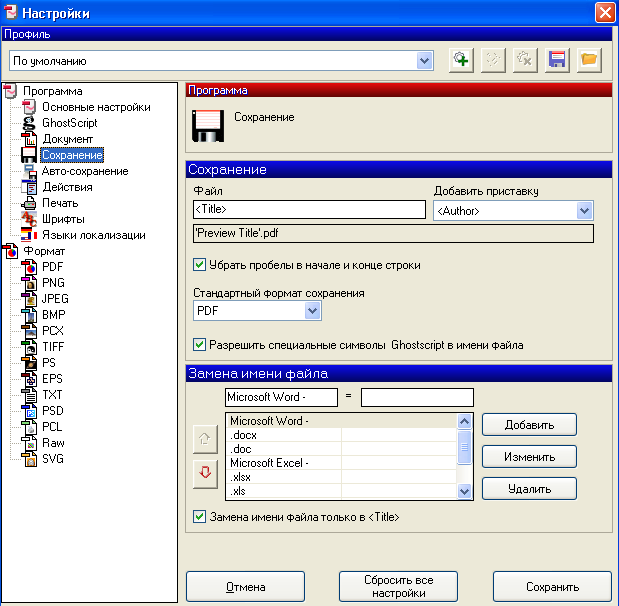
Task: Select the .xls row in list
Action: coord(342,491)
